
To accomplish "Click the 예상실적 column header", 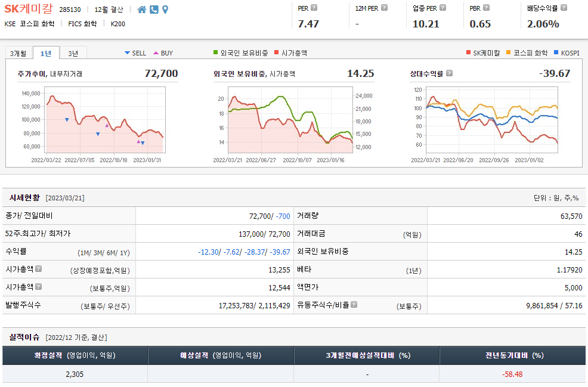I will click(221, 355).
